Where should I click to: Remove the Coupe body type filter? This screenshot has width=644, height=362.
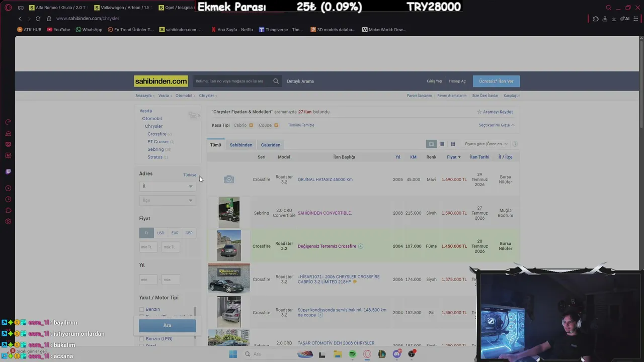click(x=276, y=125)
